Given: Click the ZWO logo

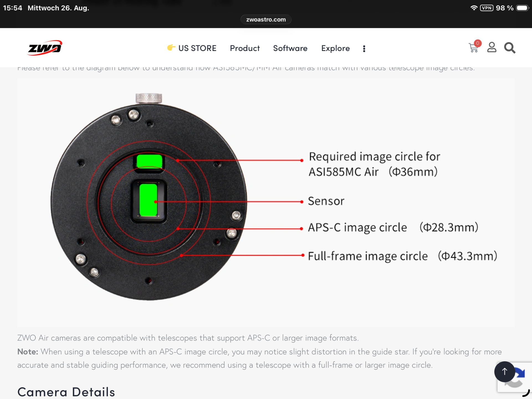Looking at the screenshot, I should [x=45, y=48].
